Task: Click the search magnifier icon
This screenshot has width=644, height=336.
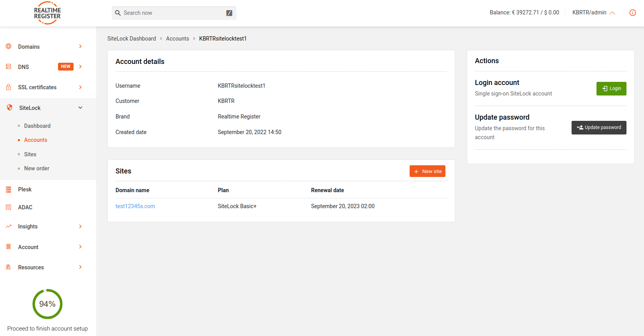Action: [x=118, y=13]
